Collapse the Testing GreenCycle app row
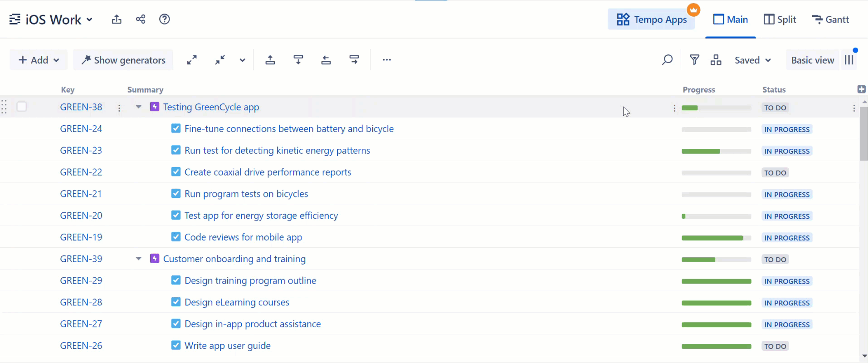868x363 pixels. click(139, 107)
